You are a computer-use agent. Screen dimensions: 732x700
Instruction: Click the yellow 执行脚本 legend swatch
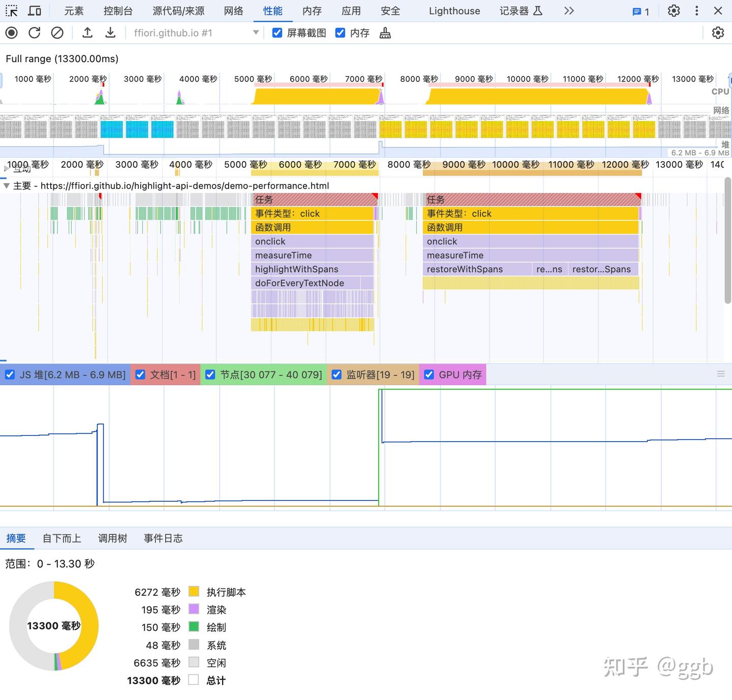pos(194,592)
